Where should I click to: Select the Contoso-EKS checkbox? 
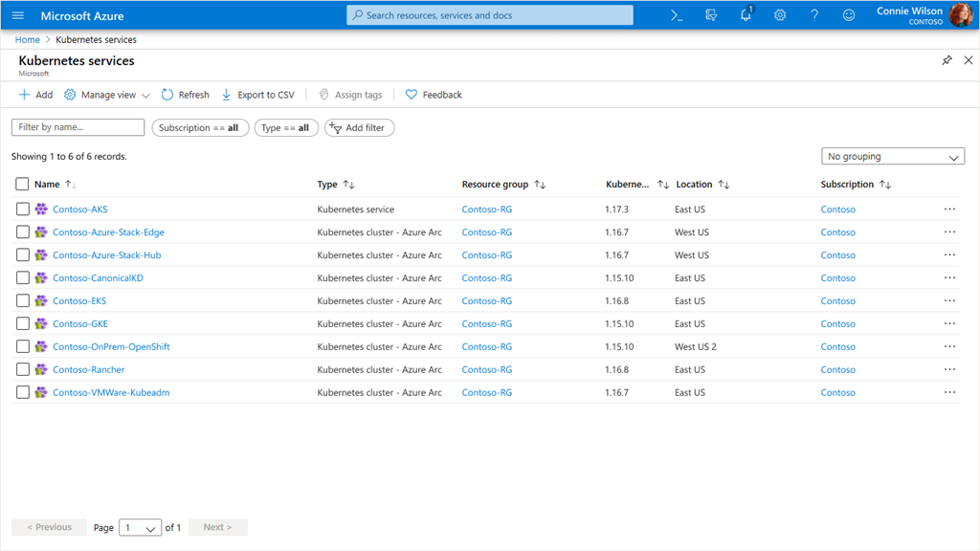coord(23,300)
